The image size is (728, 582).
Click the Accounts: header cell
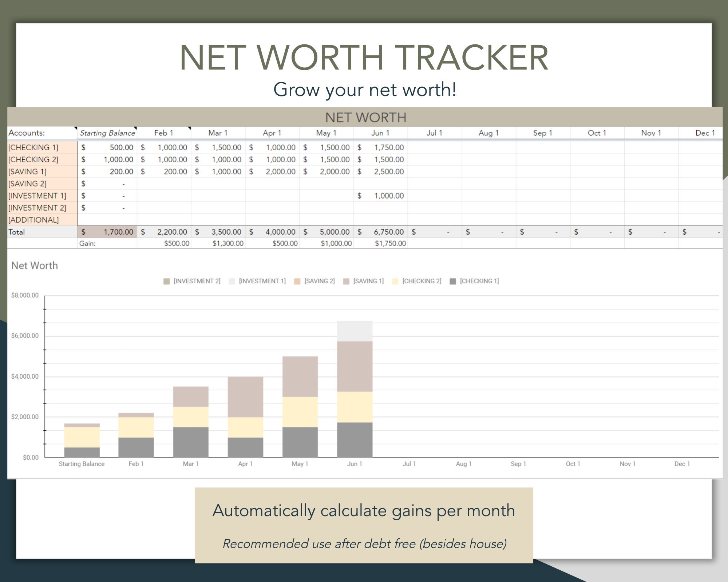coord(42,133)
